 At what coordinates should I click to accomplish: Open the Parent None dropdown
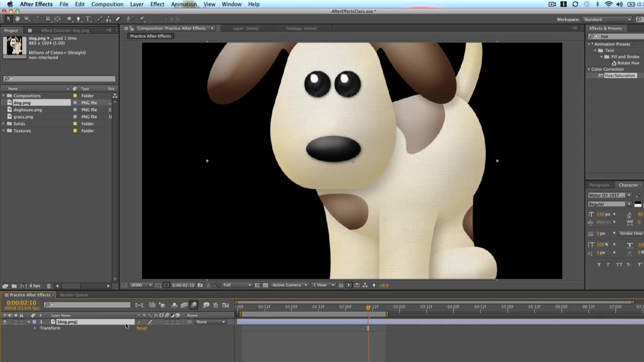(x=210, y=322)
